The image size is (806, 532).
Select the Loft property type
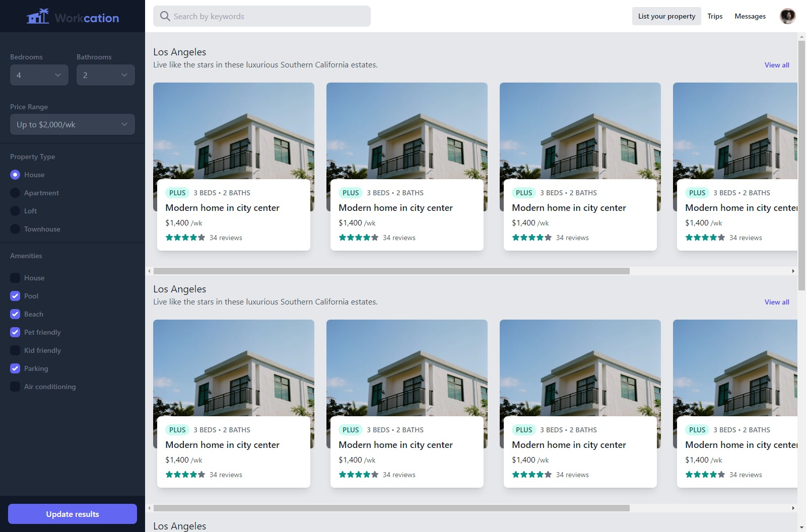[15, 211]
